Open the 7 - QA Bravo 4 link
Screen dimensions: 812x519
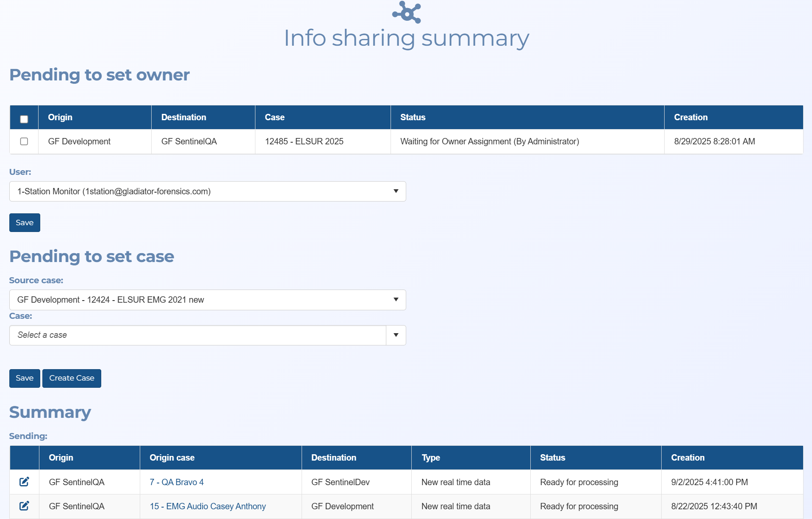click(177, 482)
